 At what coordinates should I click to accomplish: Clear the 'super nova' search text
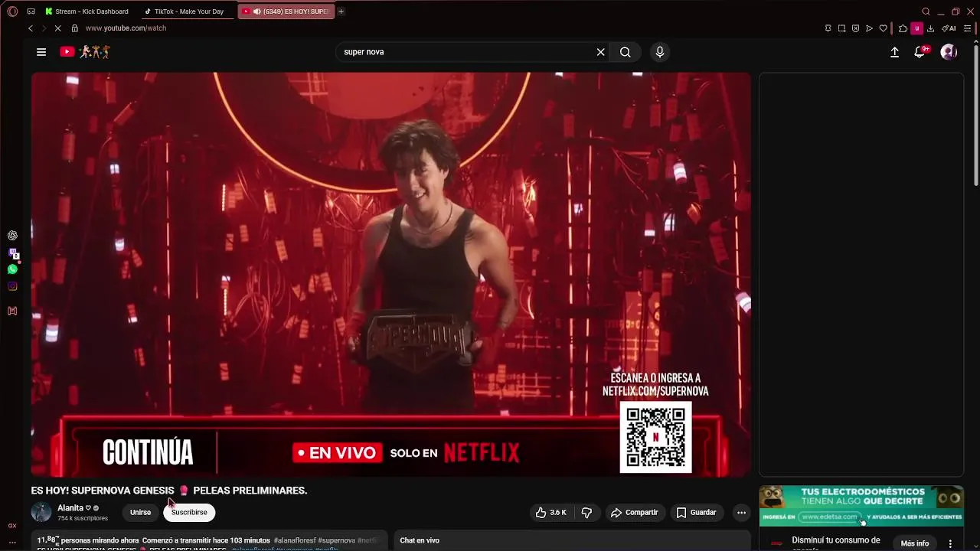pos(601,52)
